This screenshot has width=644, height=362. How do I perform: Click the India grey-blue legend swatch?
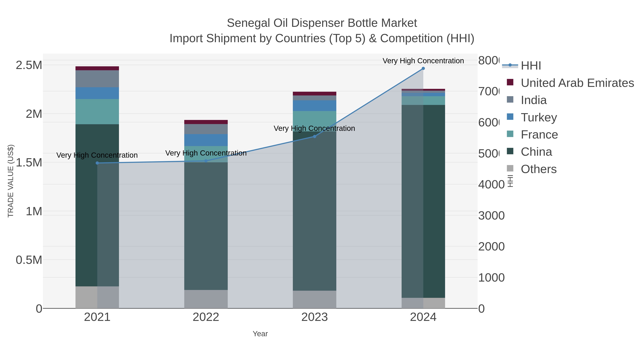pos(510,99)
